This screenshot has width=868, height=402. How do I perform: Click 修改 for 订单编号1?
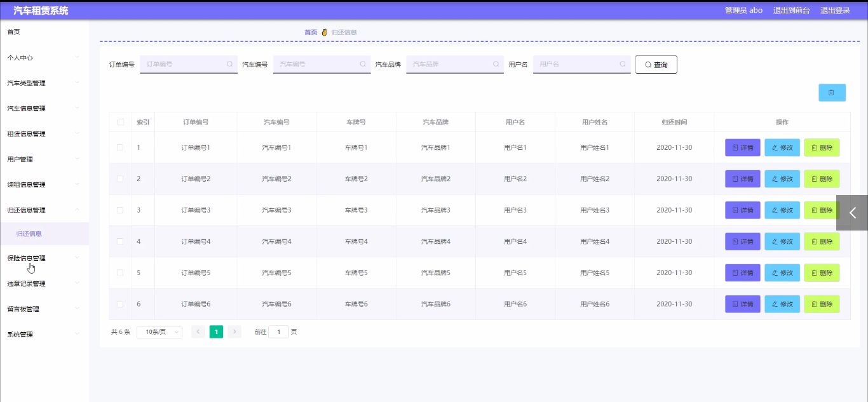pyautogui.click(x=782, y=147)
